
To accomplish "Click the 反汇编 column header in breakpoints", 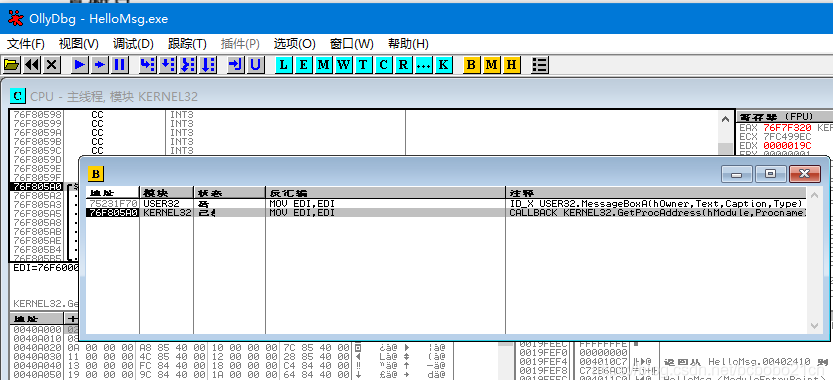I will (x=386, y=192).
